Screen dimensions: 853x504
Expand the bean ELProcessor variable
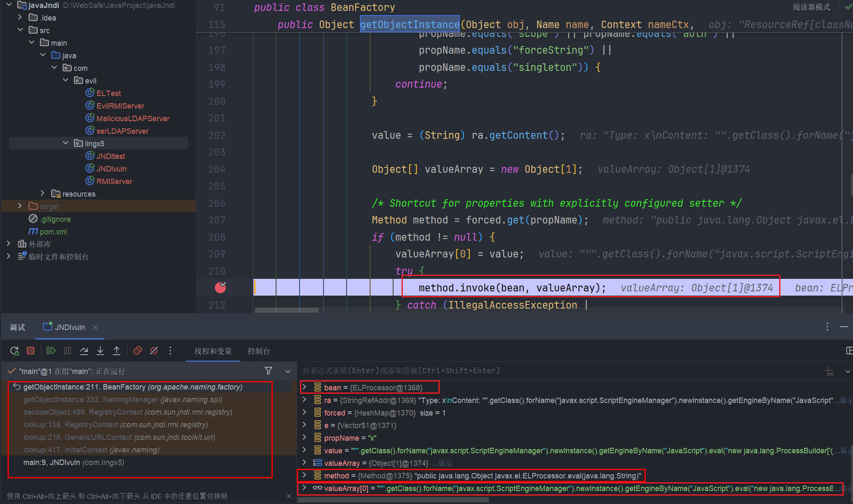click(x=305, y=387)
